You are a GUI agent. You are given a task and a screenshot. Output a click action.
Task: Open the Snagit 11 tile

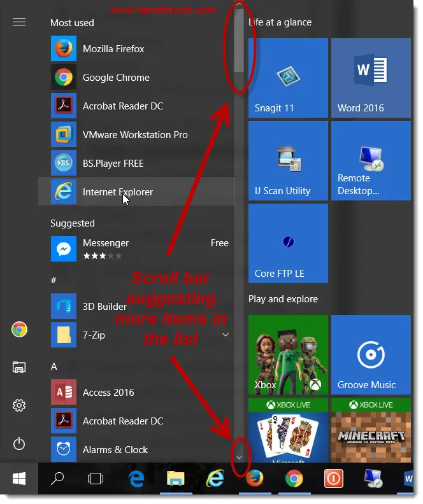click(x=288, y=78)
